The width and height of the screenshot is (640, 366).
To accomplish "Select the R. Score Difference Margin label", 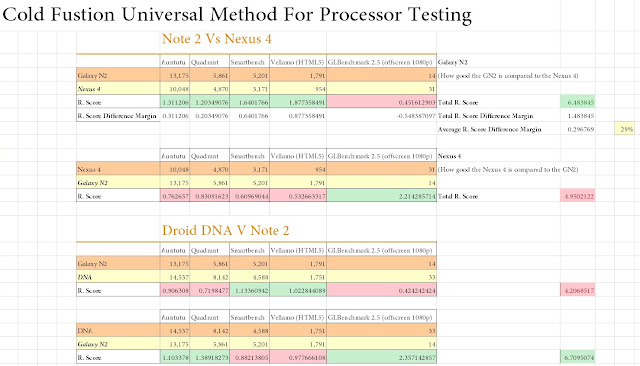I will (x=117, y=116).
